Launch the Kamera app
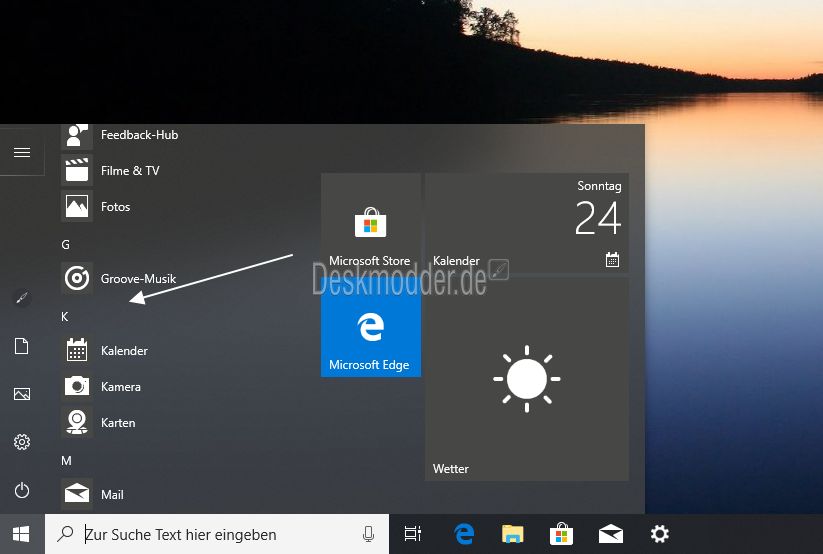Image resolution: width=823 pixels, height=554 pixels. coord(102,386)
